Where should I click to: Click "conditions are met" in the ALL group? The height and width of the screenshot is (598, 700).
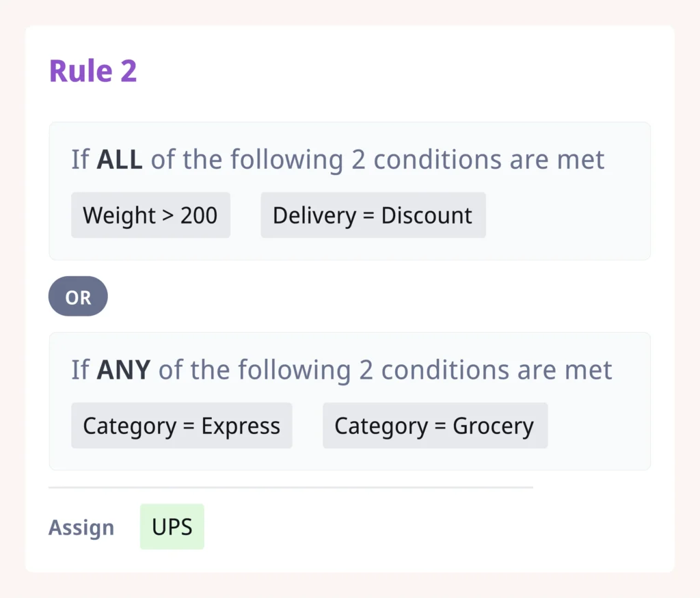[x=489, y=160]
